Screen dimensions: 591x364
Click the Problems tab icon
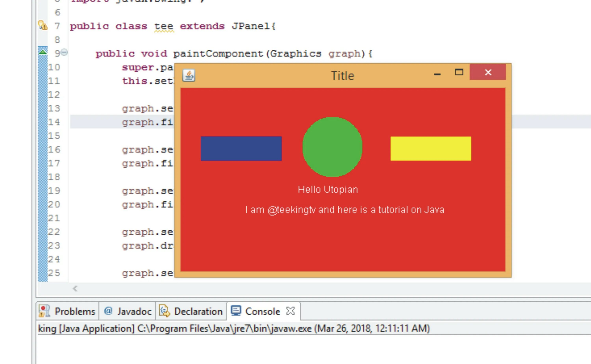44,311
